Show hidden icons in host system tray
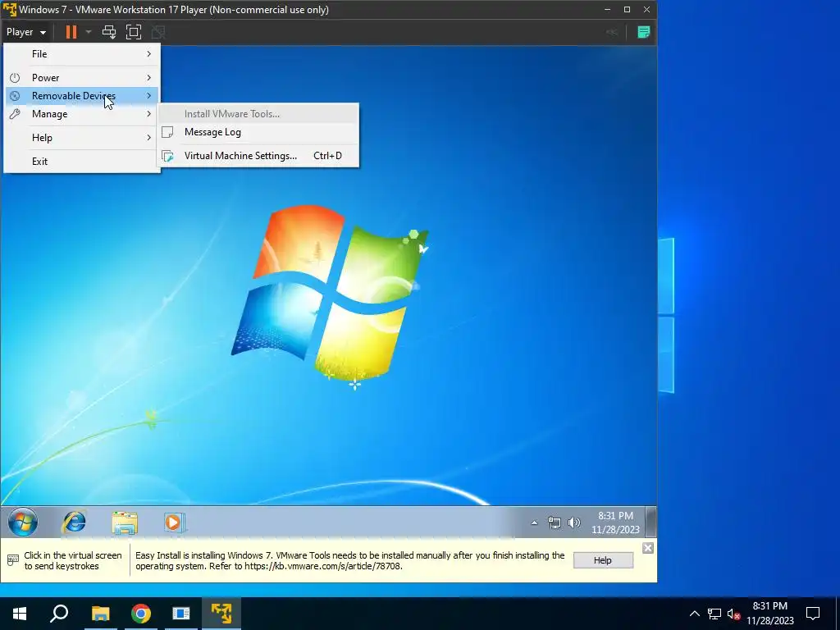This screenshot has width=840, height=630. pyautogui.click(x=694, y=614)
